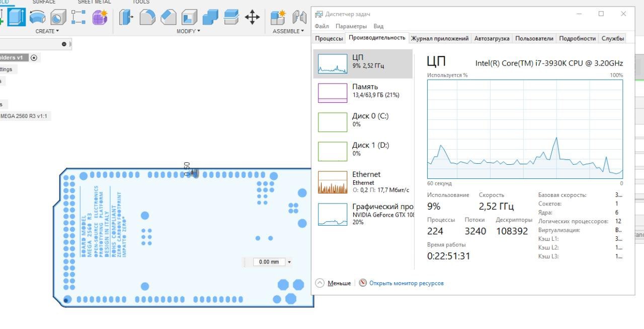Screen dimensions: 644x329
Task: Click the Меньше text button
Action: pyautogui.click(x=339, y=283)
